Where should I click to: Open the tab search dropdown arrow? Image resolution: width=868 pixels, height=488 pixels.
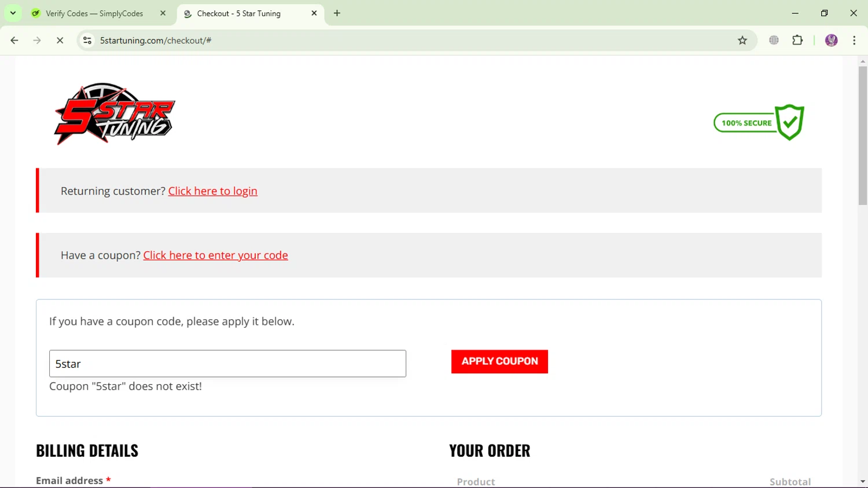(13, 13)
